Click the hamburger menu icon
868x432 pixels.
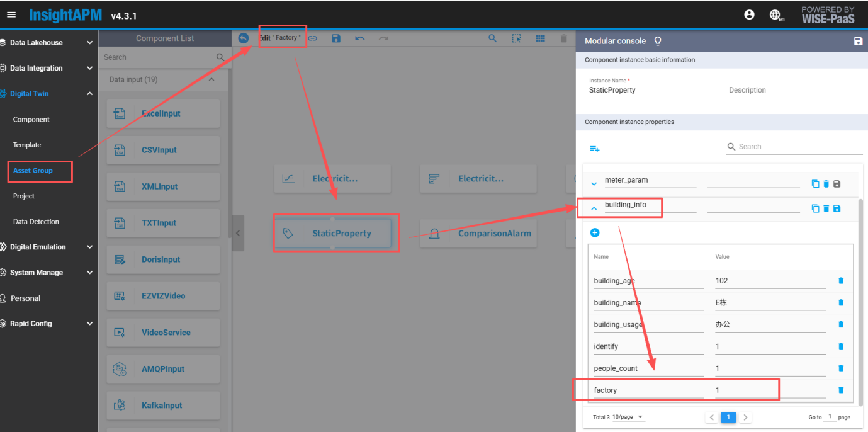coord(11,14)
